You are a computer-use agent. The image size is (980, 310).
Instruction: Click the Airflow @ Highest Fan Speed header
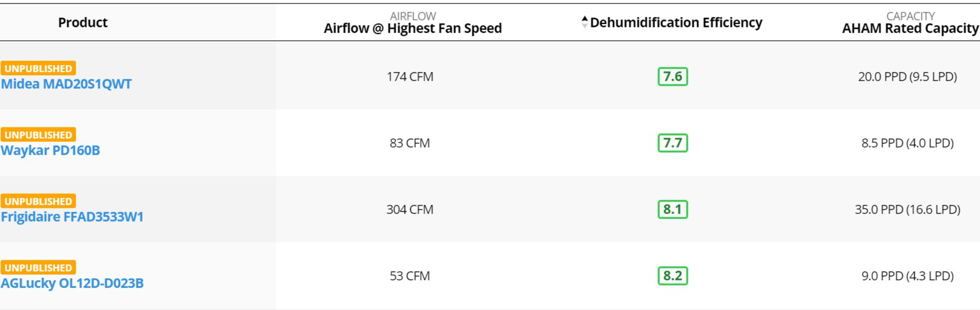413,28
